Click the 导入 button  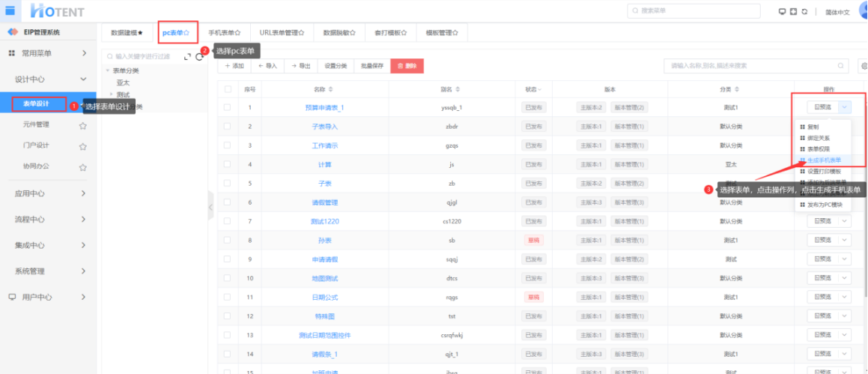tap(267, 66)
